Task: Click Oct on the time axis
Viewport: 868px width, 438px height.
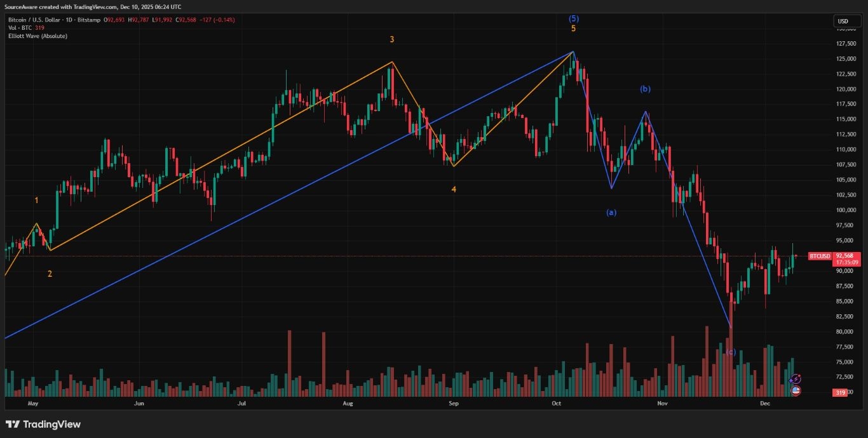Action: [x=556, y=403]
